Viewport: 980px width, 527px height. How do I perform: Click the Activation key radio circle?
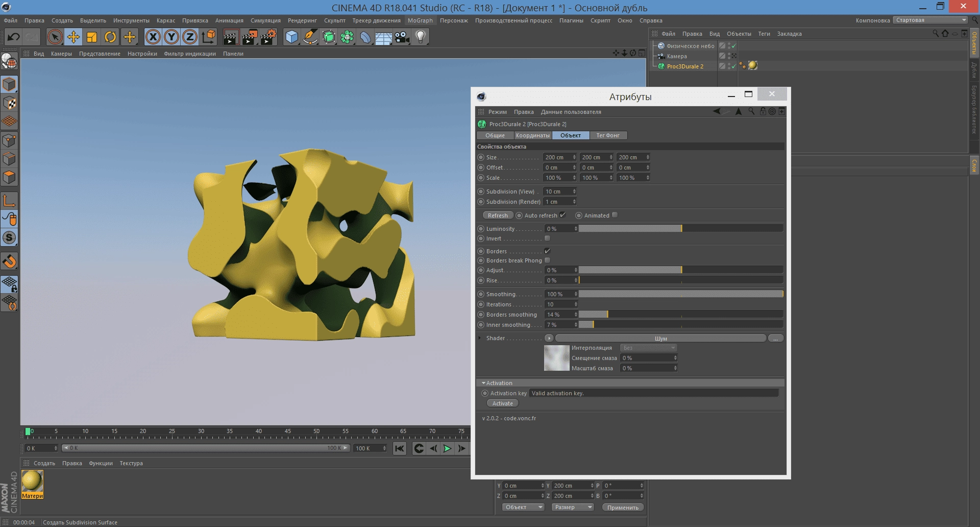485,393
